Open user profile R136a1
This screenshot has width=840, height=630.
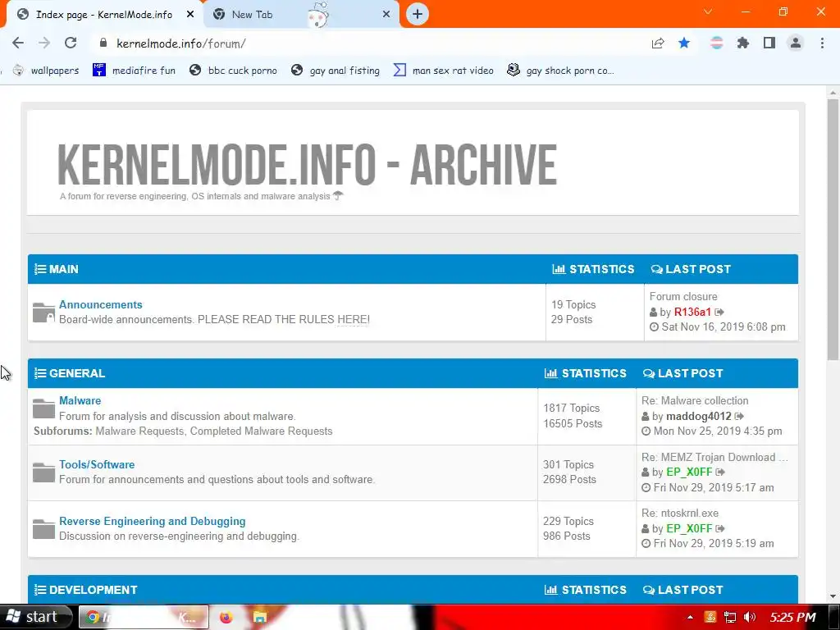point(692,312)
